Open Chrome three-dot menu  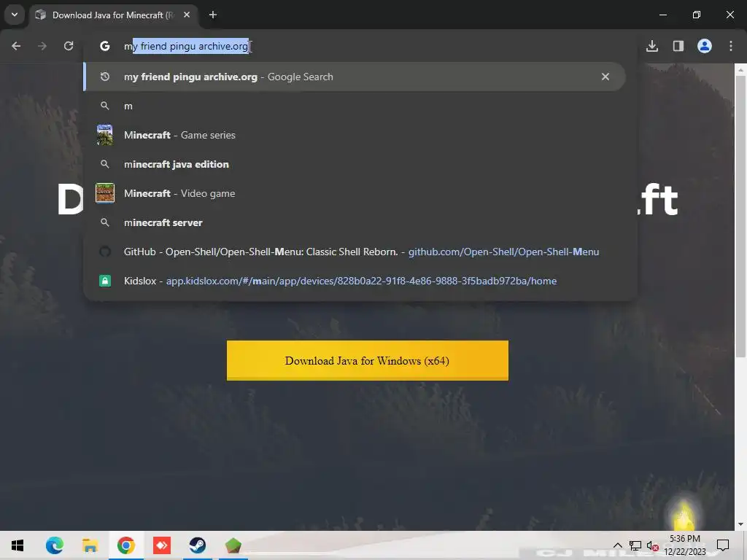click(731, 46)
